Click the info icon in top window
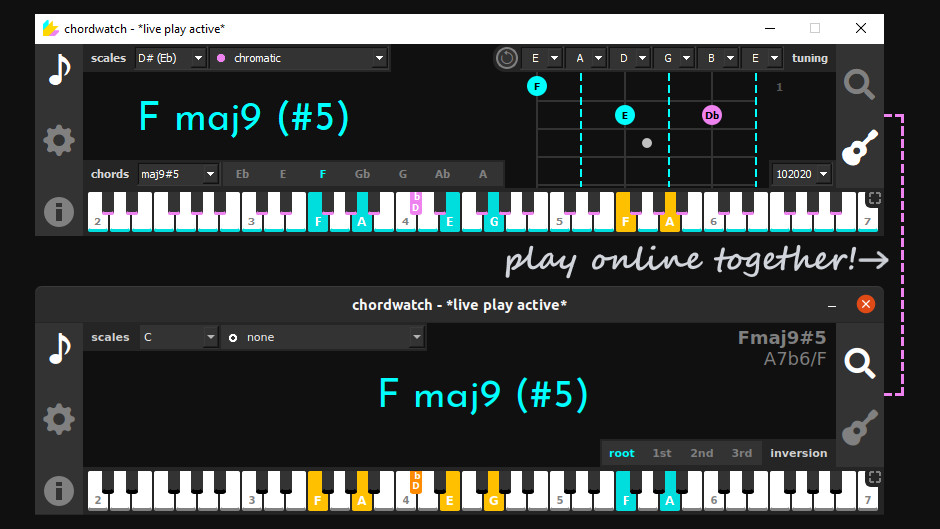 [x=59, y=212]
